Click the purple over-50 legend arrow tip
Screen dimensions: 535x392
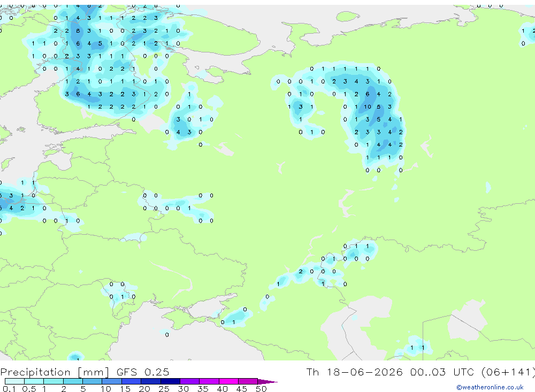coord(268,381)
